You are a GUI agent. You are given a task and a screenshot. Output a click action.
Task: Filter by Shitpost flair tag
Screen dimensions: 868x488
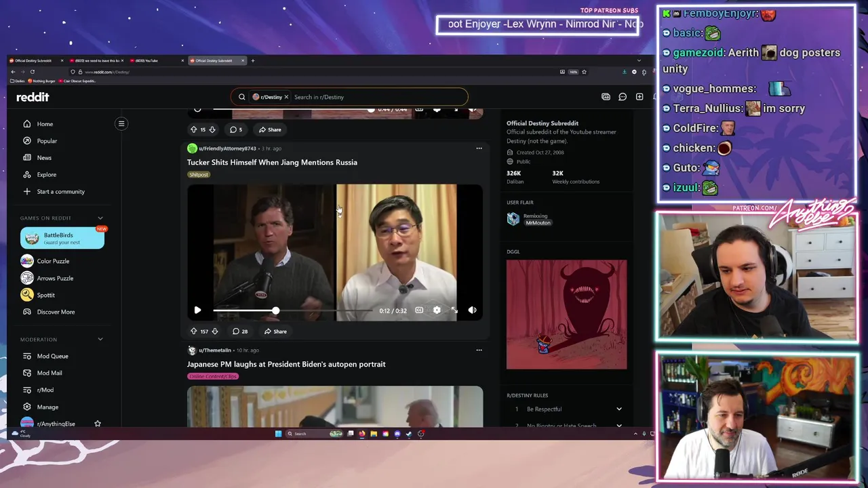point(199,175)
